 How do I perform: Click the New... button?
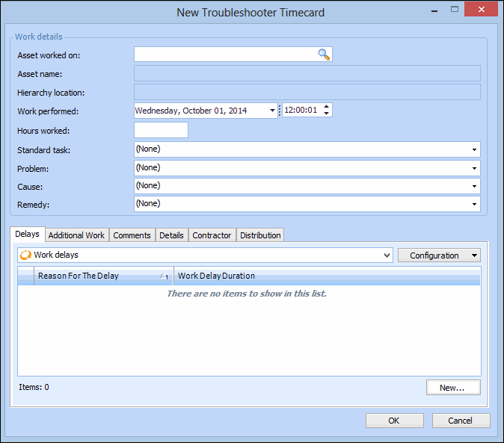coord(452,388)
